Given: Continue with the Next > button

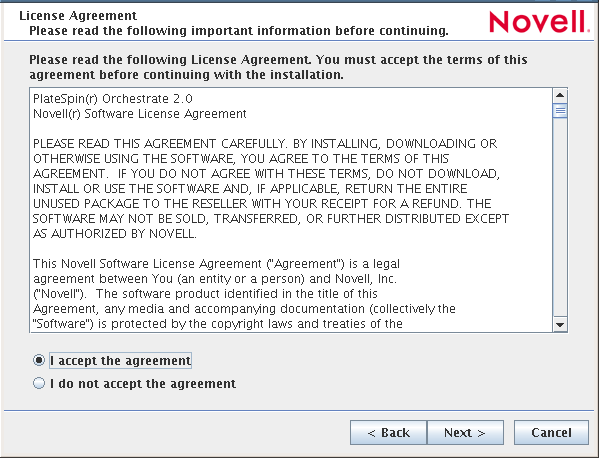Looking at the screenshot, I should point(465,432).
